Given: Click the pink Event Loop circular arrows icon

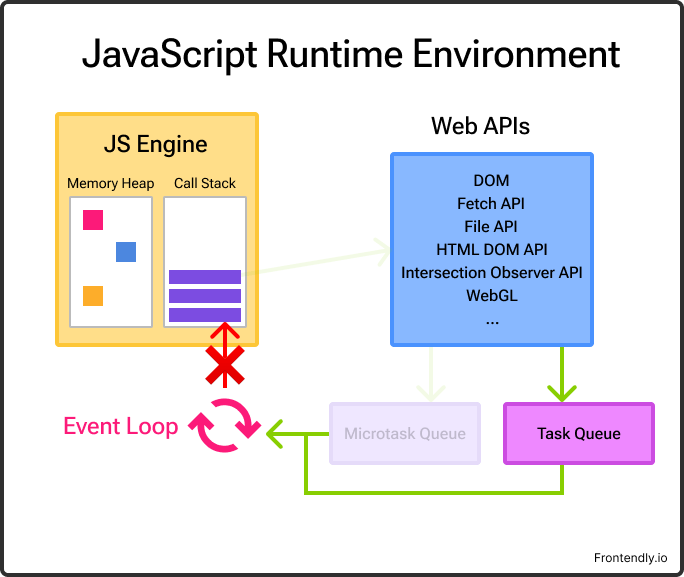Looking at the screenshot, I should (x=225, y=426).
